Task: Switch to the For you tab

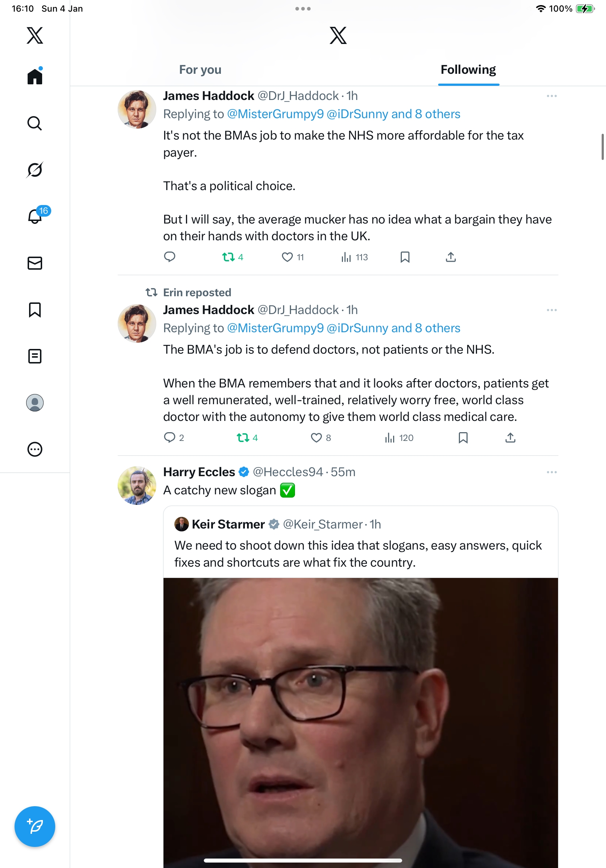Action: (x=200, y=69)
